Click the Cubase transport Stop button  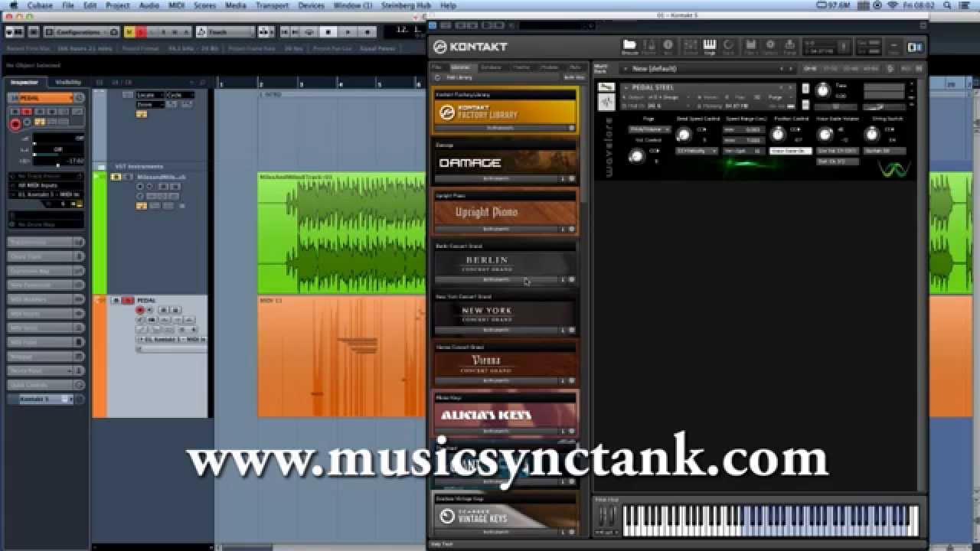point(328,32)
